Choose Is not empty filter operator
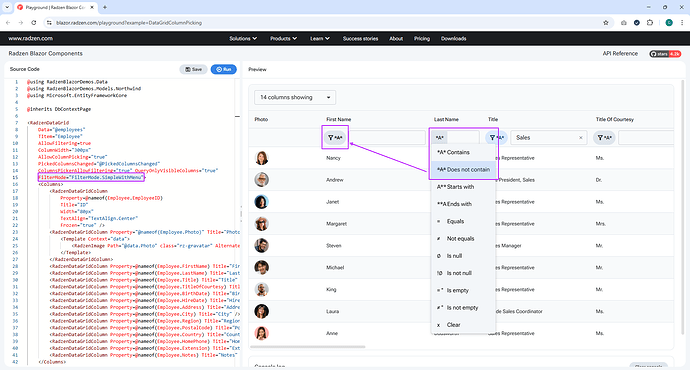This screenshot has height=370, width=690. (x=463, y=308)
